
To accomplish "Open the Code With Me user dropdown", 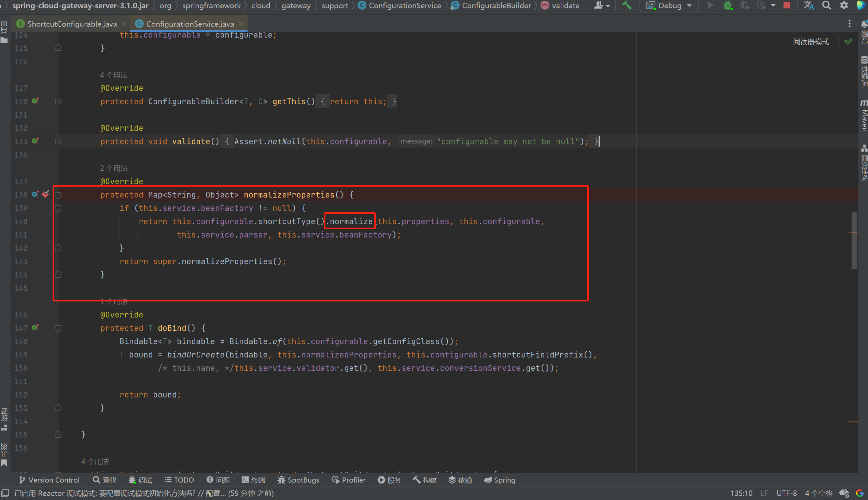I will pos(602,5).
